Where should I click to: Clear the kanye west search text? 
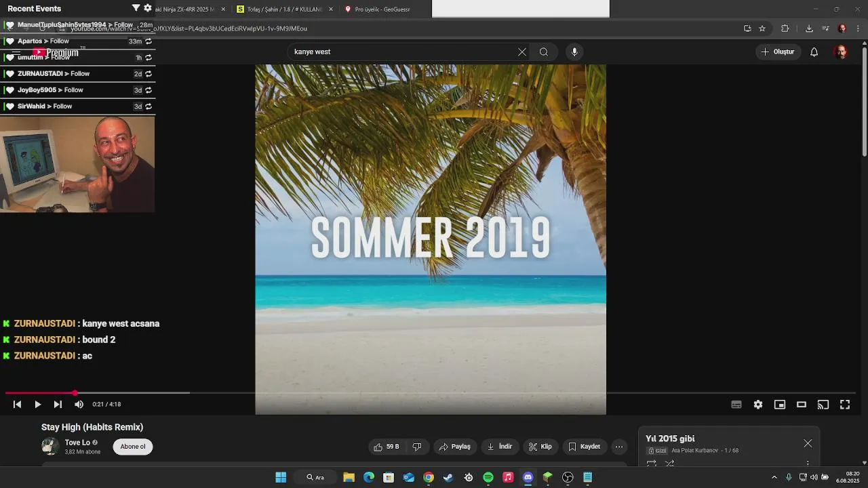[522, 52]
